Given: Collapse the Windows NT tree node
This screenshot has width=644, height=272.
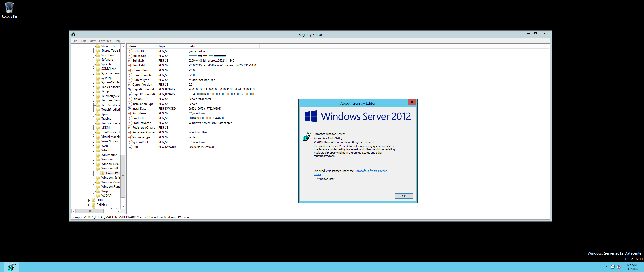Looking at the screenshot, I should pyautogui.click(x=94, y=169).
